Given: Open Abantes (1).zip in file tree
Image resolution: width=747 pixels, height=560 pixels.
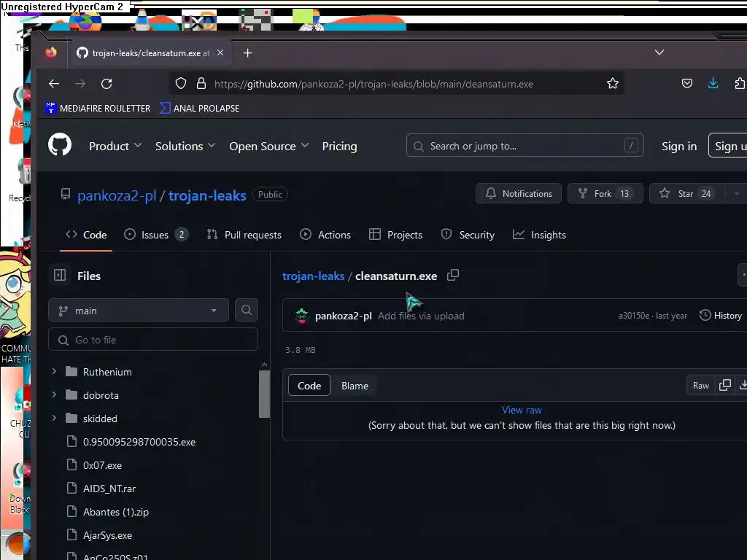Looking at the screenshot, I should coord(116,512).
